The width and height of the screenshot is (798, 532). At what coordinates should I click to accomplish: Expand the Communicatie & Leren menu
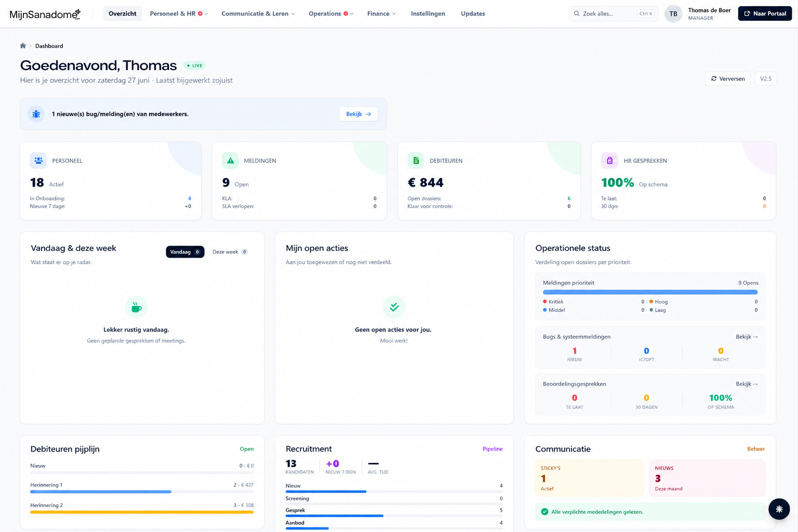point(258,14)
